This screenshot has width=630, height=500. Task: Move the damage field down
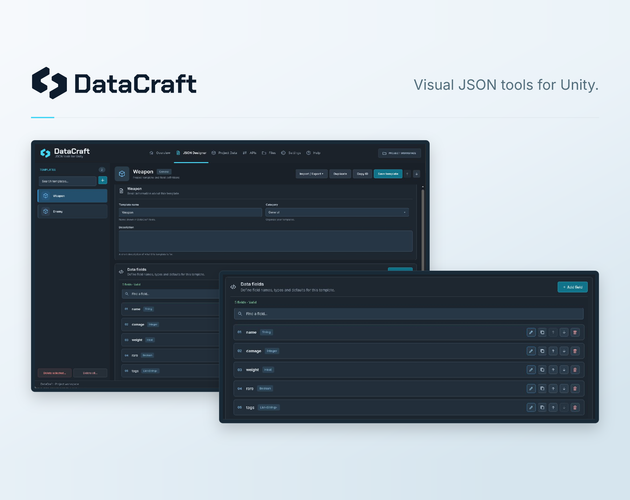point(564,351)
